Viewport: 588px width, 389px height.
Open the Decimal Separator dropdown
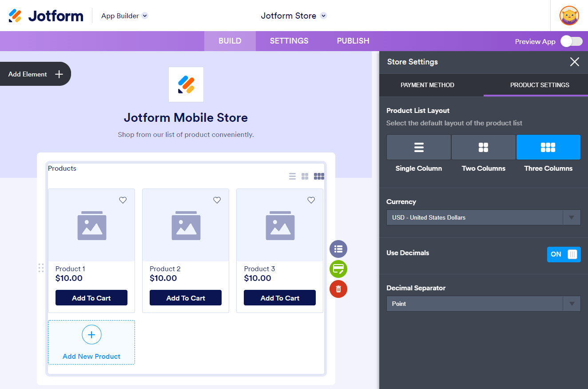coord(484,304)
